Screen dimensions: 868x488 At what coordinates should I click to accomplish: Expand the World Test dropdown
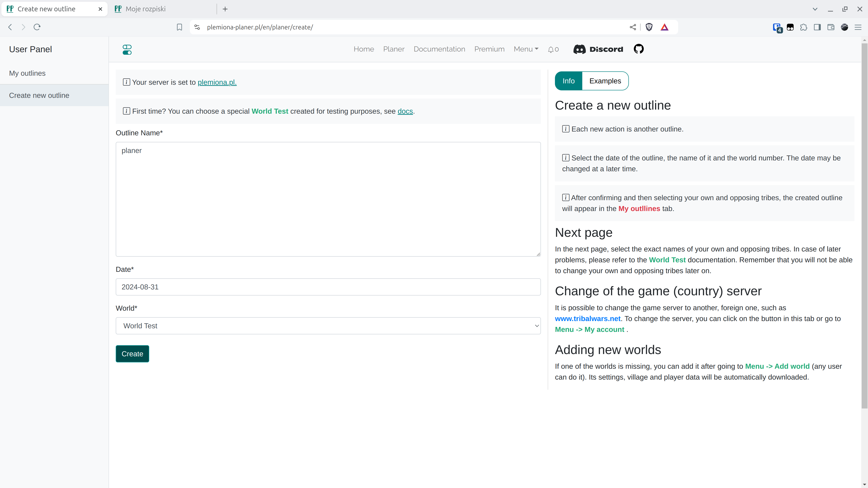[328, 326]
